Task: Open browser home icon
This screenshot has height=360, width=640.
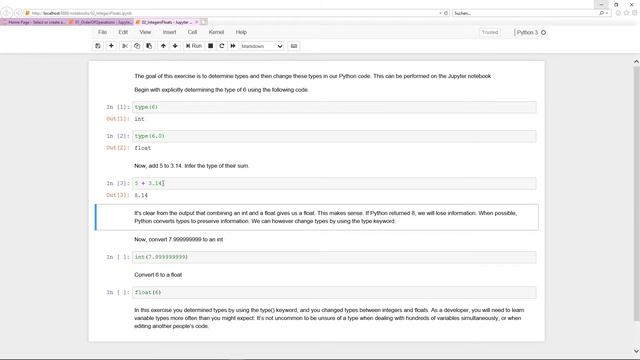Action: click(x=618, y=13)
